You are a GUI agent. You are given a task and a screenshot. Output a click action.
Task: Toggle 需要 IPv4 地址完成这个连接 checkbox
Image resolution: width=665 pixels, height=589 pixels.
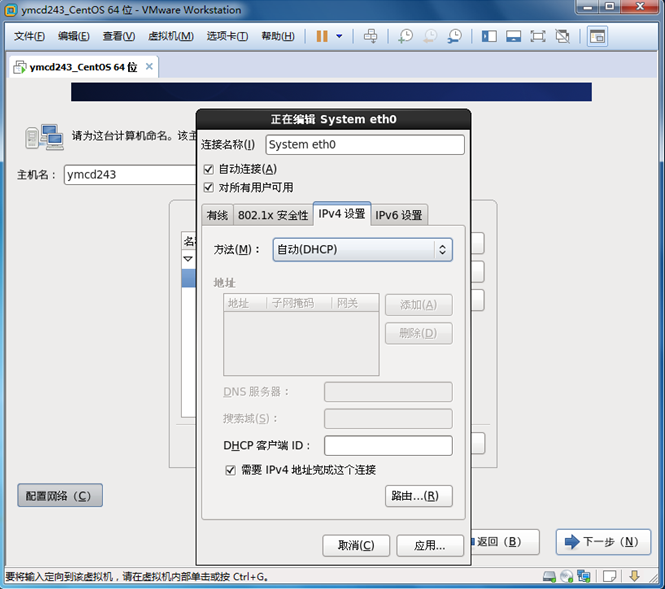230,469
